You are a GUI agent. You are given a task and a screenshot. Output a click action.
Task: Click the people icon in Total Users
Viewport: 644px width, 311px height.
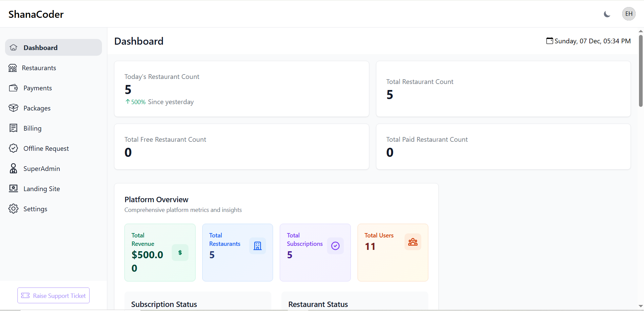413,242
